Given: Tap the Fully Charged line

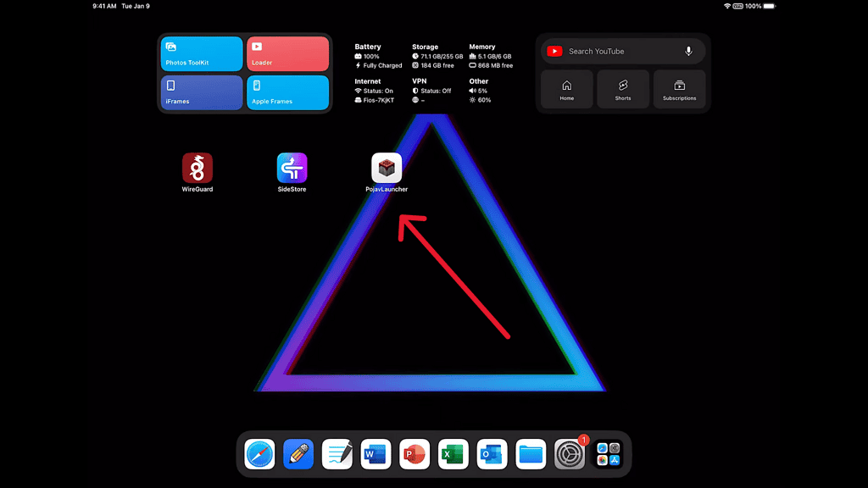Looking at the screenshot, I should click(x=382, y=65).
